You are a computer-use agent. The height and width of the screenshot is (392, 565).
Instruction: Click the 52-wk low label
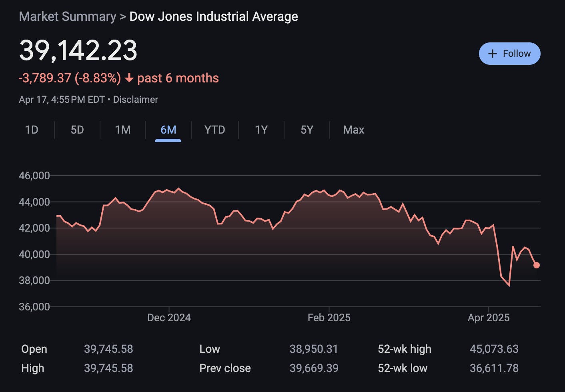[403, 368]
